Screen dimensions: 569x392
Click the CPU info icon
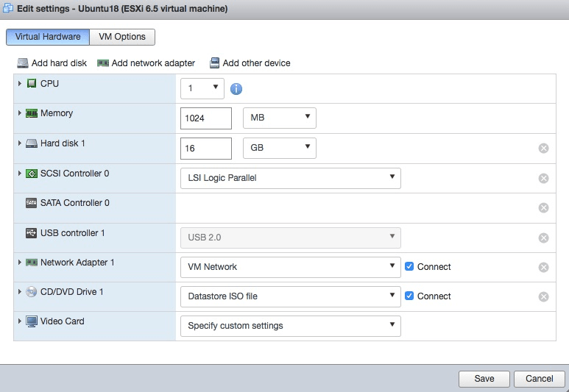point(236,89)
